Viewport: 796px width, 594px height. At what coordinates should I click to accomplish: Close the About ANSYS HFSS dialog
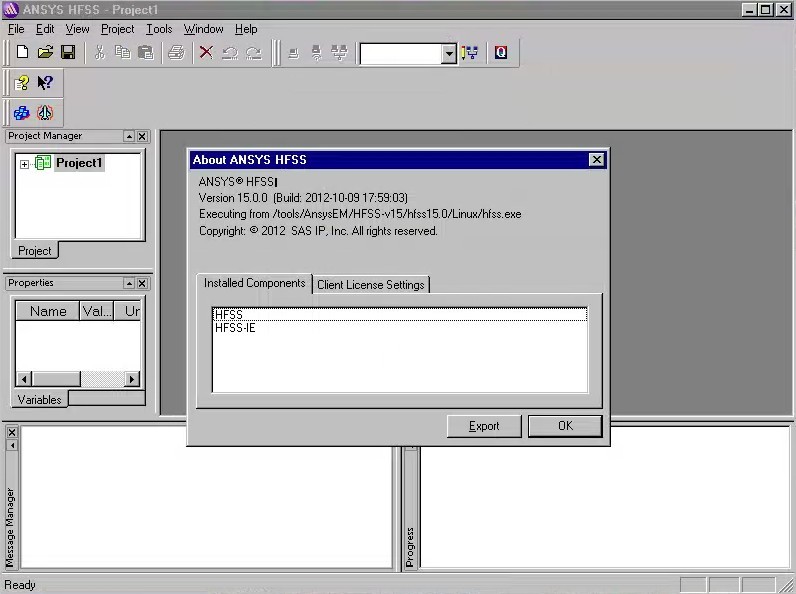click(596, 160)
